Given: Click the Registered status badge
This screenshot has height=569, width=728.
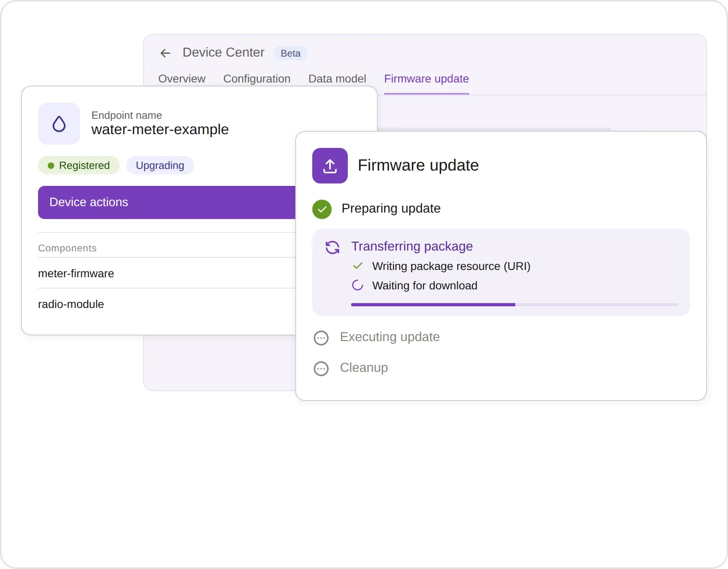Looking at the screenshot, I should click(x=79, y=165).
